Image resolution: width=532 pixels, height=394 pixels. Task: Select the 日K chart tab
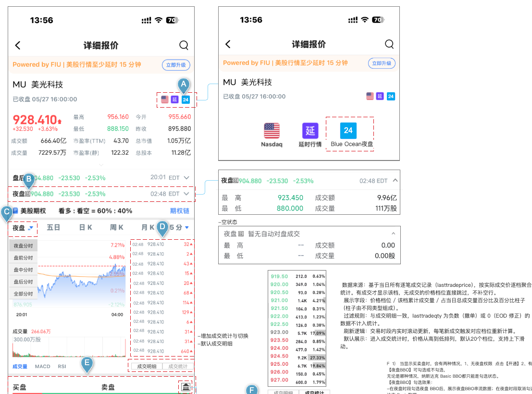[x=86, y=227]
